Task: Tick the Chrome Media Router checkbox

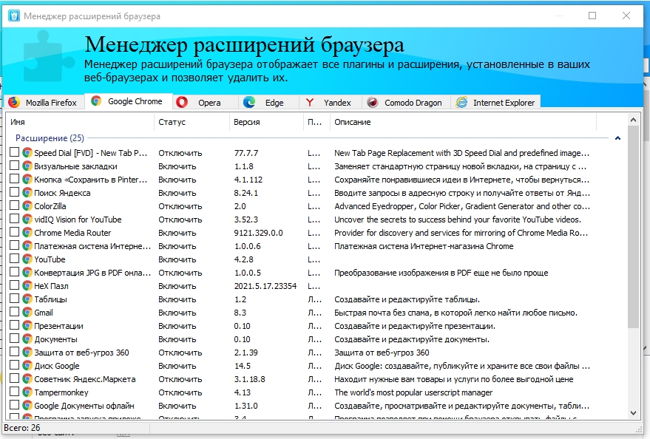Action: coord(14,232)
